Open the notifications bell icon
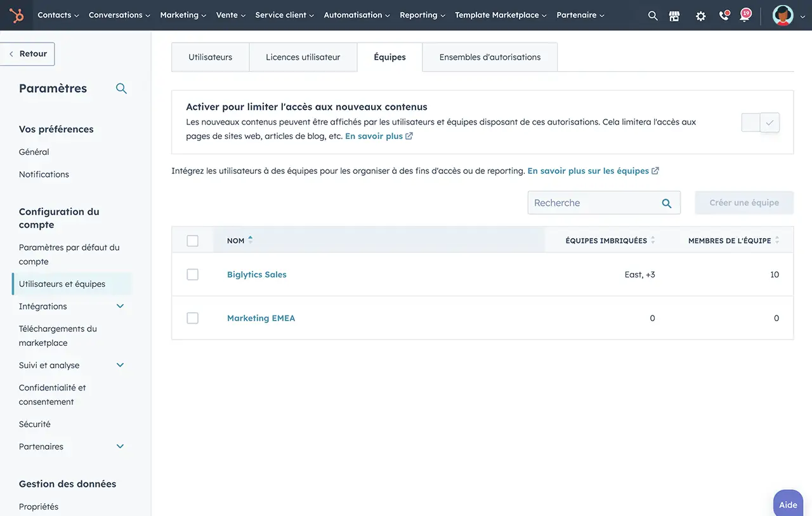812x516 pixels. point(745,16)
